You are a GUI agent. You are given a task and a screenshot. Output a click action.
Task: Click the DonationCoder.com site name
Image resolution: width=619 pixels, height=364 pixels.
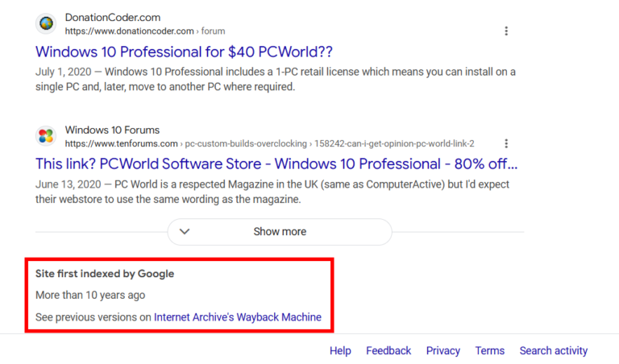coord(113,18)
